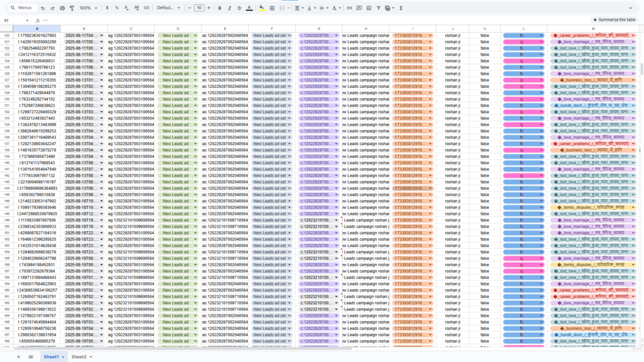Click the Summarize this table button

click(614, 20)
